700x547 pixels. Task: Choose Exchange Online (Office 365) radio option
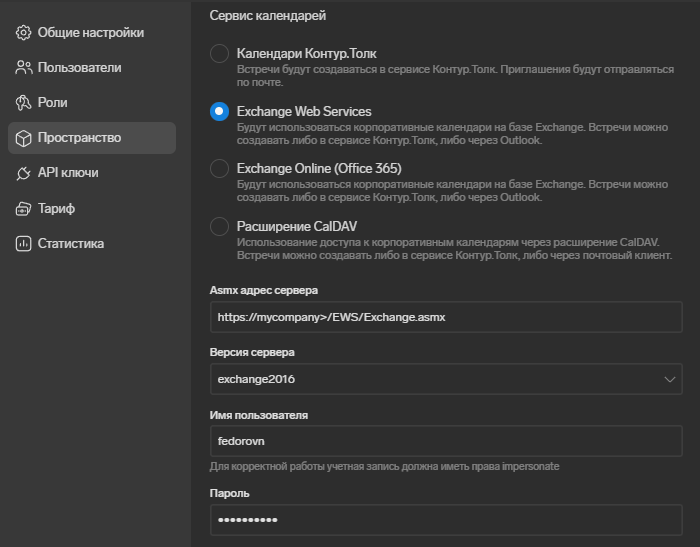pyautogui.click(x=219, y=169)
